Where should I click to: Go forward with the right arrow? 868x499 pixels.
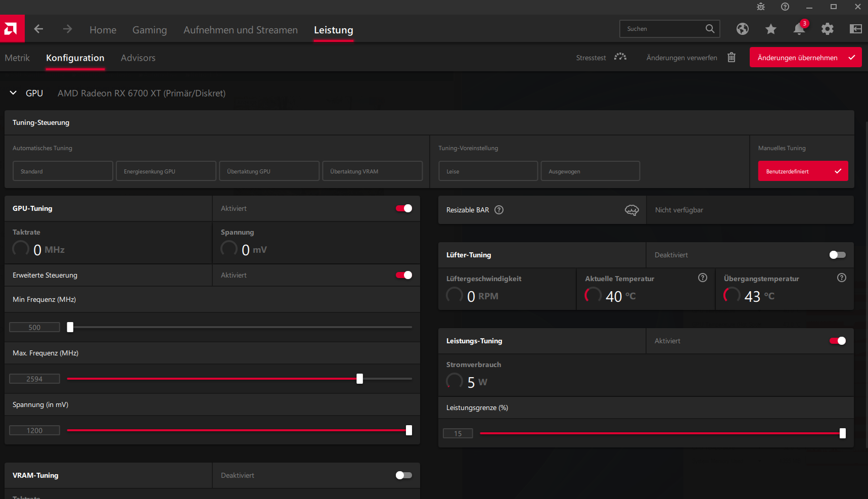point(67,29)
